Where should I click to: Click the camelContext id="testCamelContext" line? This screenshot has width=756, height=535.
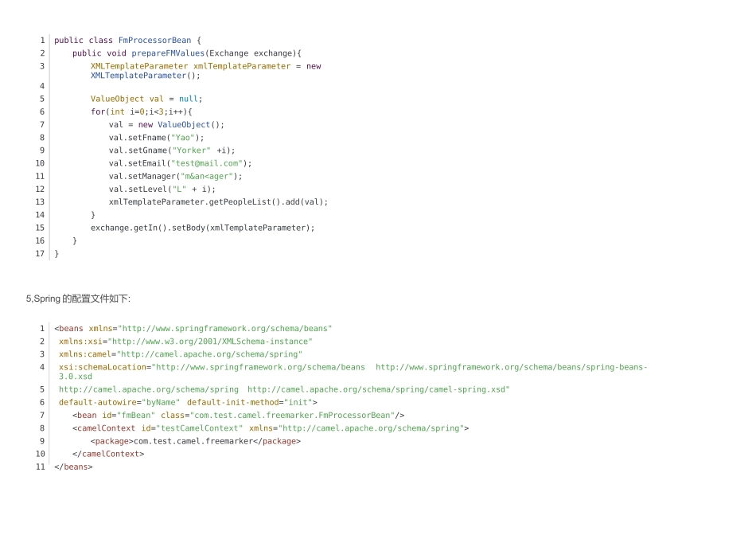point(271,428)
